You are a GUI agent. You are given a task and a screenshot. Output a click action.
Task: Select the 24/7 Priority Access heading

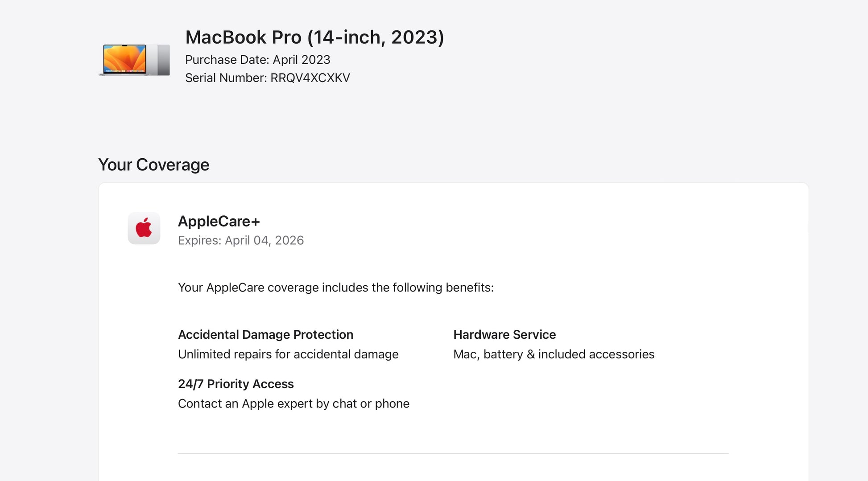(236, 384)
